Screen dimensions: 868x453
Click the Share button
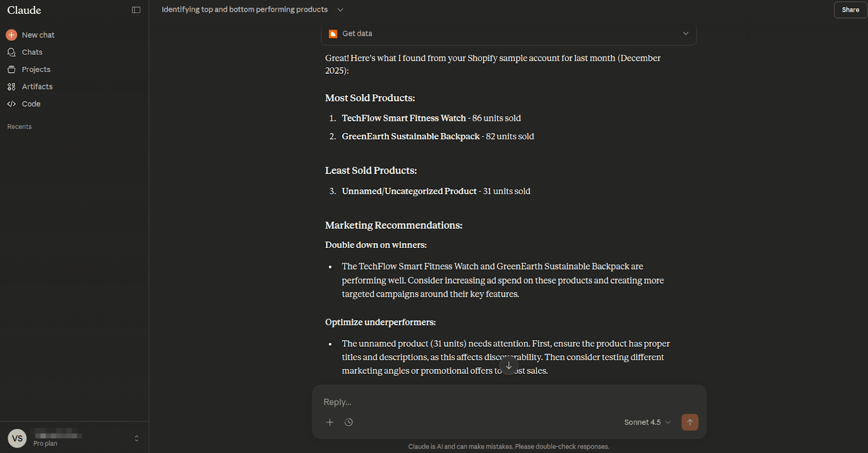(x=850, y=10)
